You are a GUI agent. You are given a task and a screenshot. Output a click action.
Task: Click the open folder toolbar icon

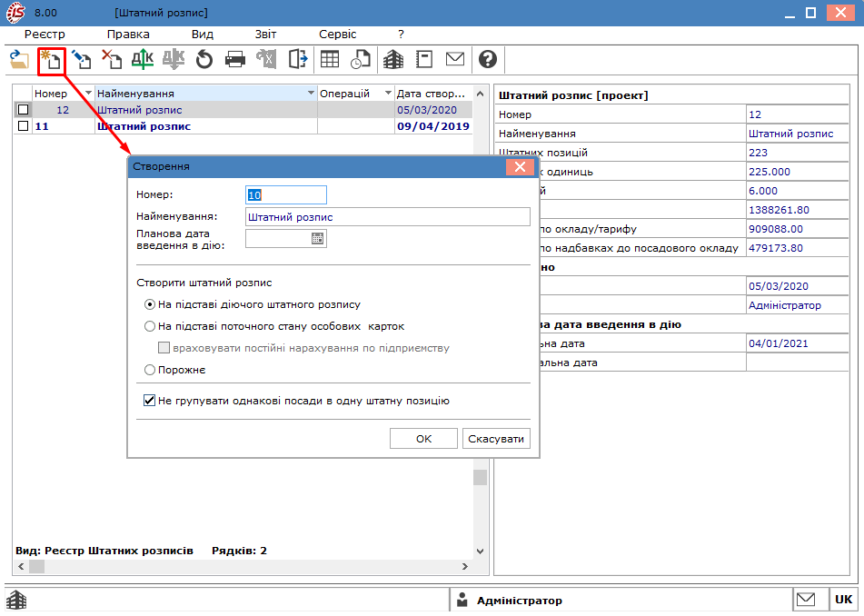pyautogui.click(x=19, y=59)
